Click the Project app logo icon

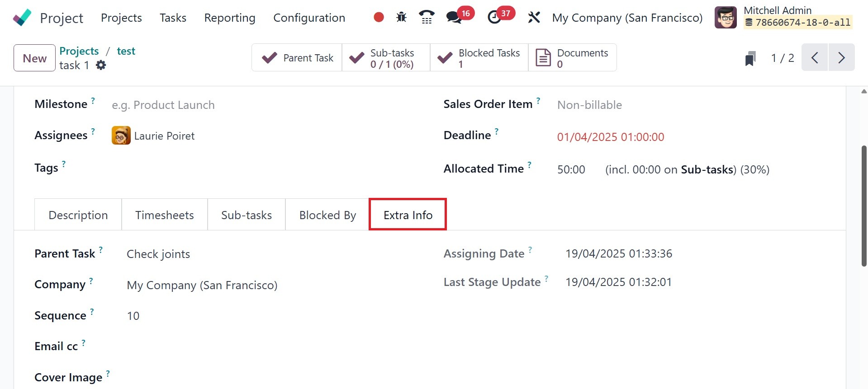(22, 18)
